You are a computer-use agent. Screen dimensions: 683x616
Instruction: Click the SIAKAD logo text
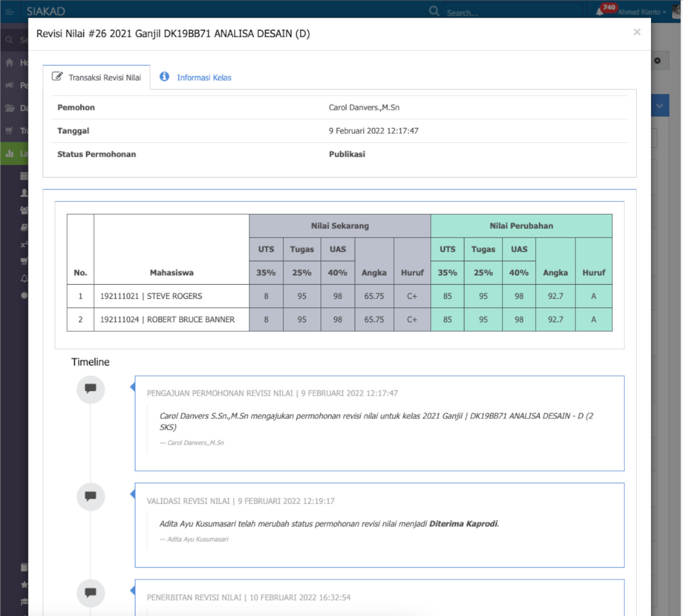(46, 11)
